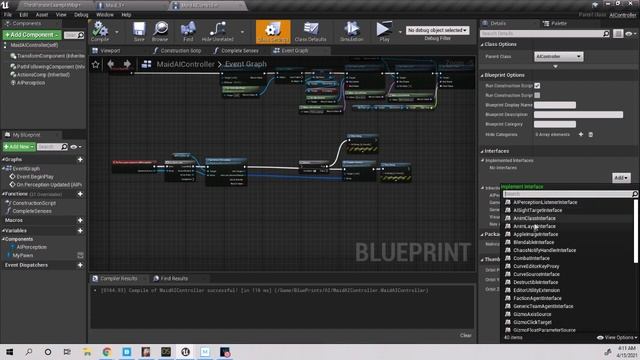The height and width of the screenshot is (360, 640).
Task: Open Details panel view options eye
Action: (631, 34)
